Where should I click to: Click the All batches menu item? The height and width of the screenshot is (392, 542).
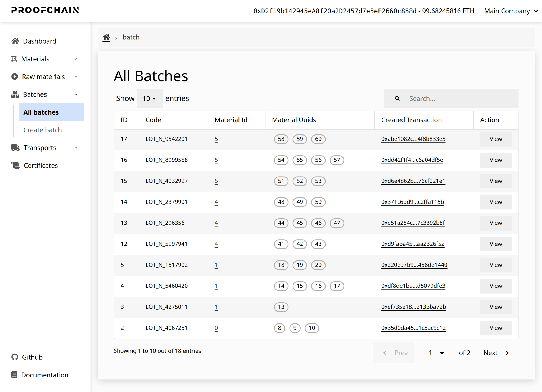click(41, 112)
